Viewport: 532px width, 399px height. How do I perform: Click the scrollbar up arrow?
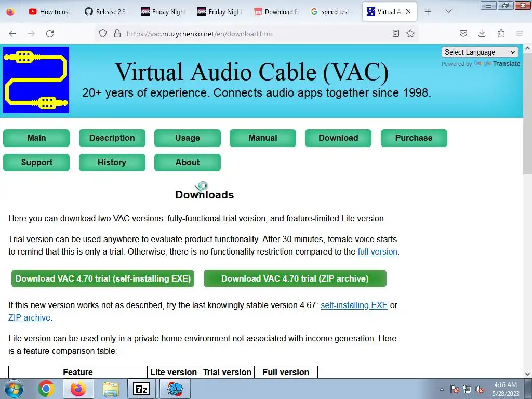[528, 48]
